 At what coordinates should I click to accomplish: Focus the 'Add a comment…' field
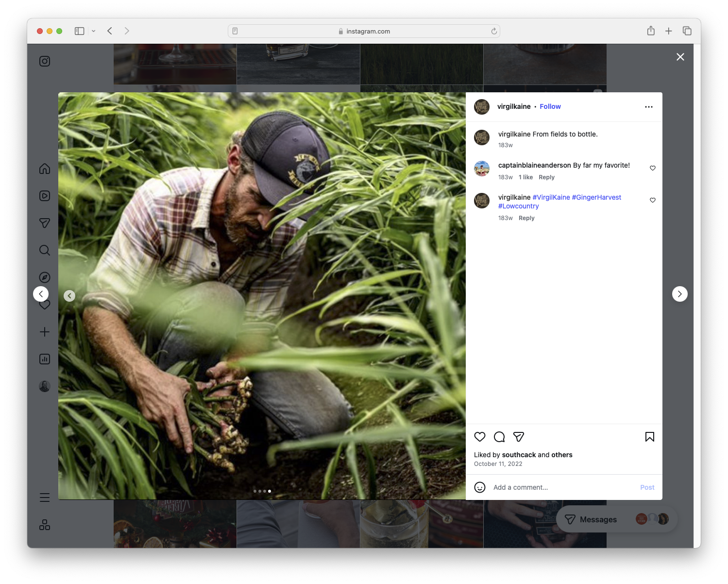(563, 487)
